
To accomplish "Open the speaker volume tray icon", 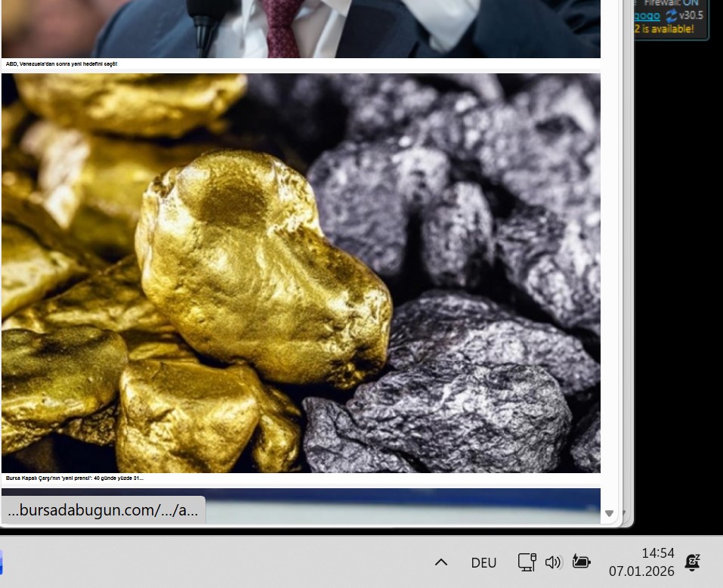I will [553, 562].
